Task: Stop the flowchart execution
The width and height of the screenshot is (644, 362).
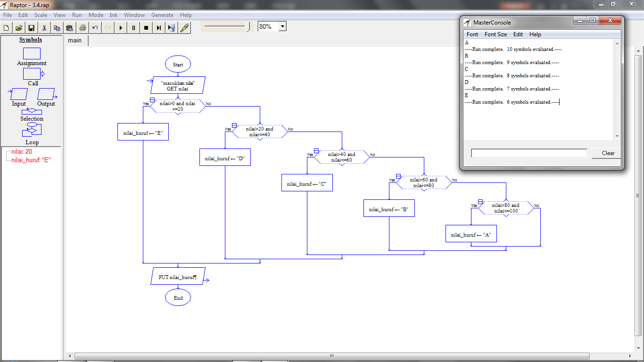Action: [146, 27]
